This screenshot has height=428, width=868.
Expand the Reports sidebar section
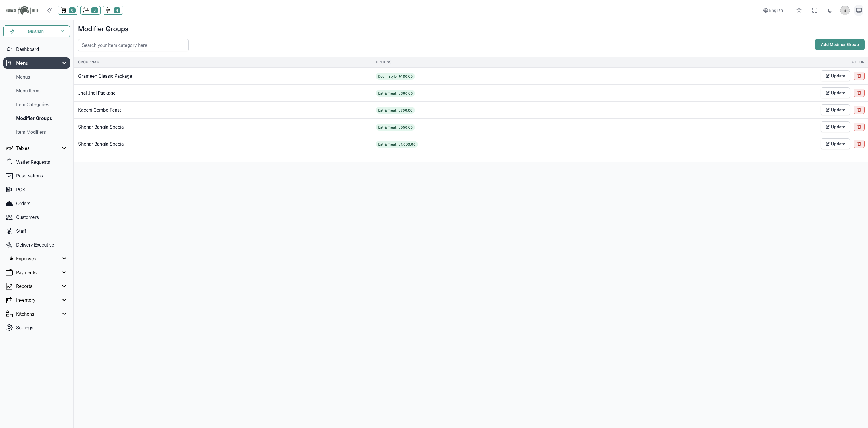(x=37, y=286)
